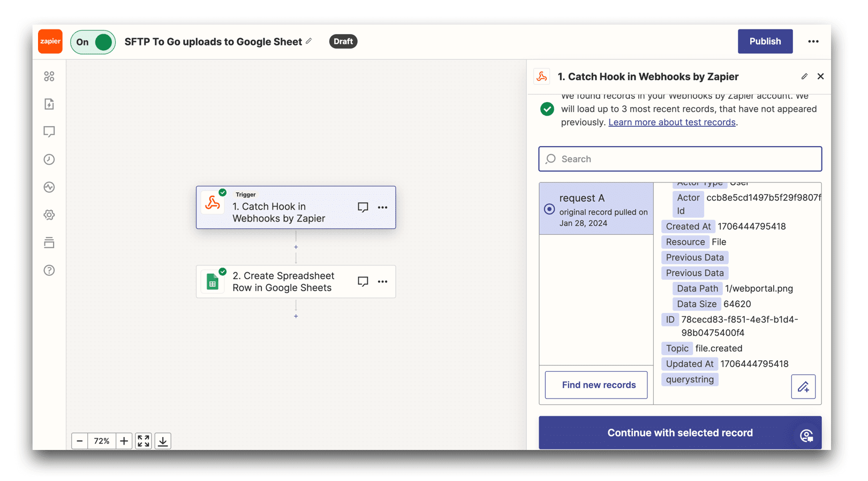Add a step between trigger and action

point(296,247)
